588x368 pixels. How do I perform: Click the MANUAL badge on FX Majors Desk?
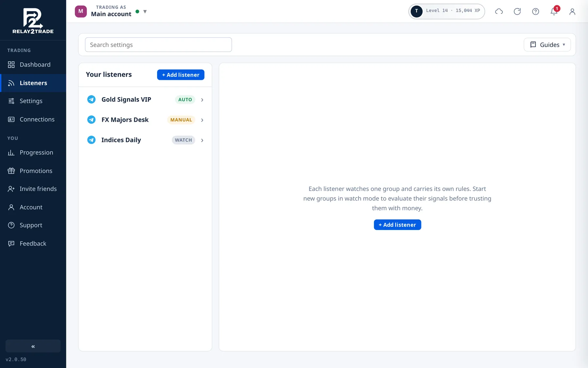click(181, 120)
